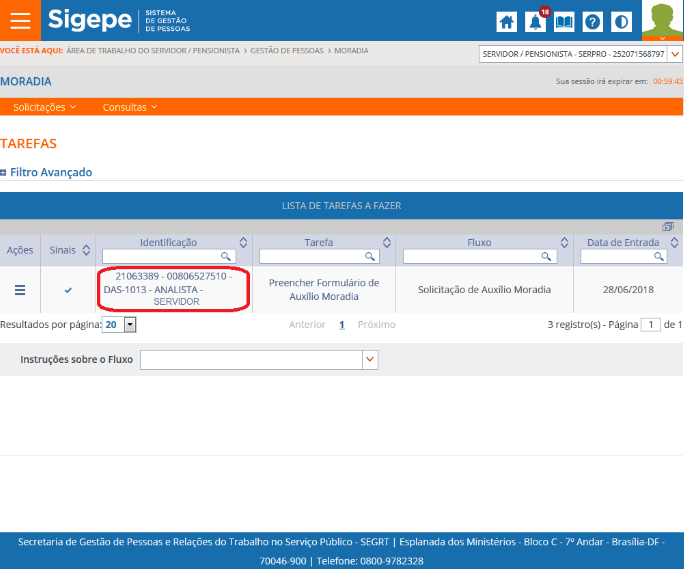Sort by the Sinais column

point(86,249)
